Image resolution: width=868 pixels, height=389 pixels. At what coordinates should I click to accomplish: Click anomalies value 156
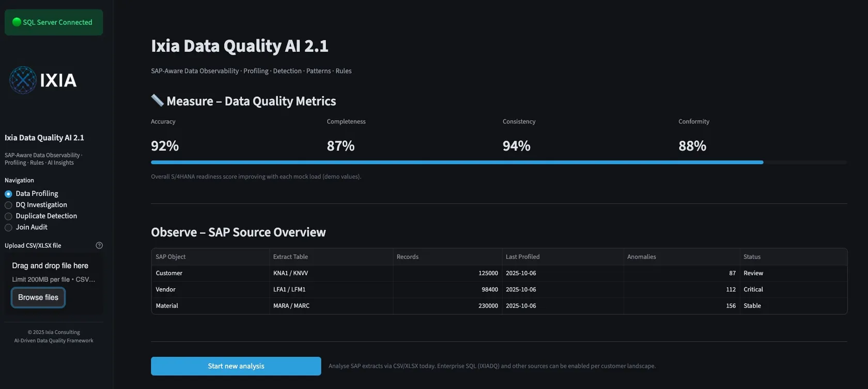(681, 306)
